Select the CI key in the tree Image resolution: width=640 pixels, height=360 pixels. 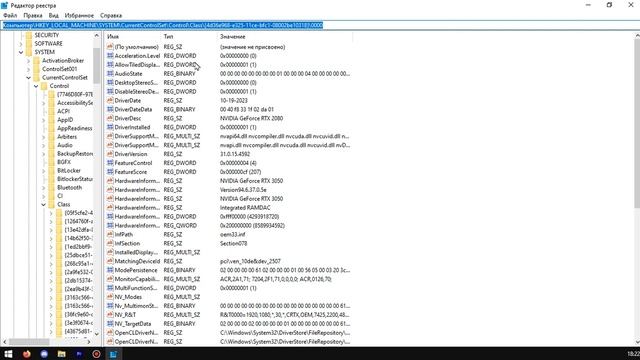(60, 196)
